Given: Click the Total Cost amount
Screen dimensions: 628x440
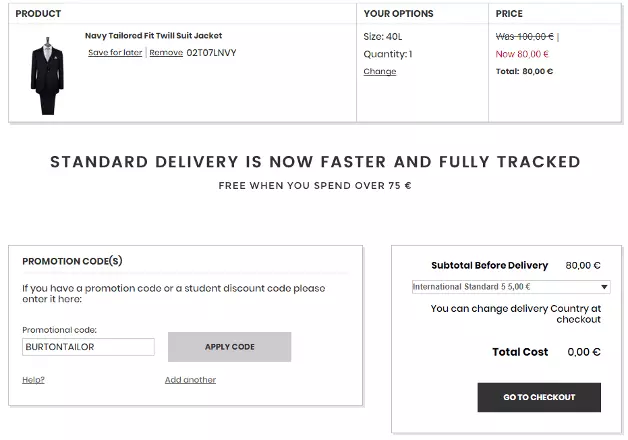Looking at the screenshot, I should coord(583,352).
